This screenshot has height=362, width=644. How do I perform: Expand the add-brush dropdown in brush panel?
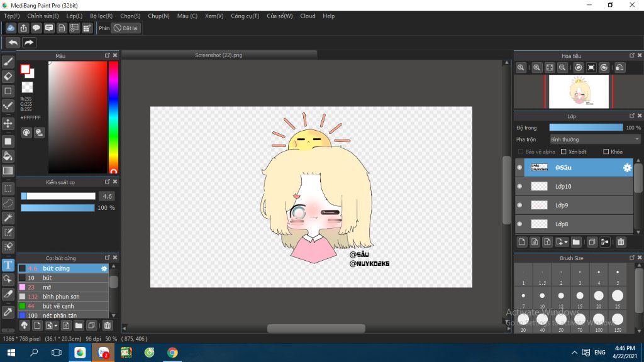point(56,326)
